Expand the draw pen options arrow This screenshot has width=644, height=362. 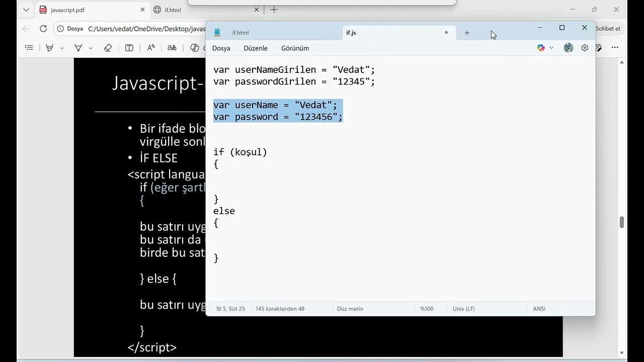(x=62, y=48)
